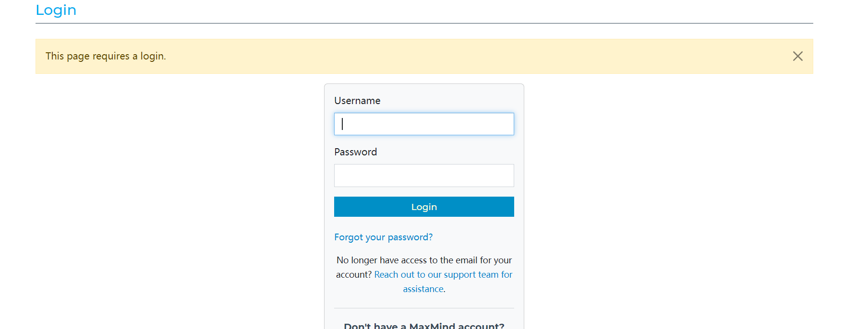This screenshot has height=329, width=868.
Task: Dismiss the login required alert
Action: 797,56
